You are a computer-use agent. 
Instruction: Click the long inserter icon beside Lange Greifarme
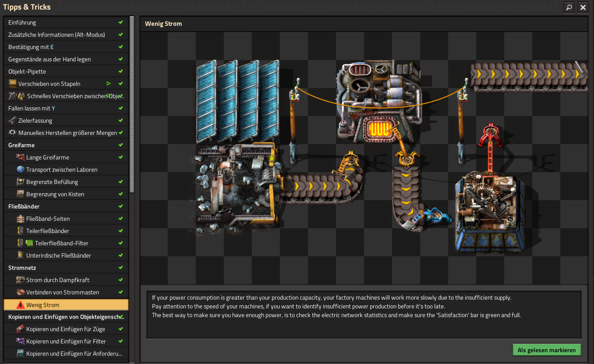[20, 157]
